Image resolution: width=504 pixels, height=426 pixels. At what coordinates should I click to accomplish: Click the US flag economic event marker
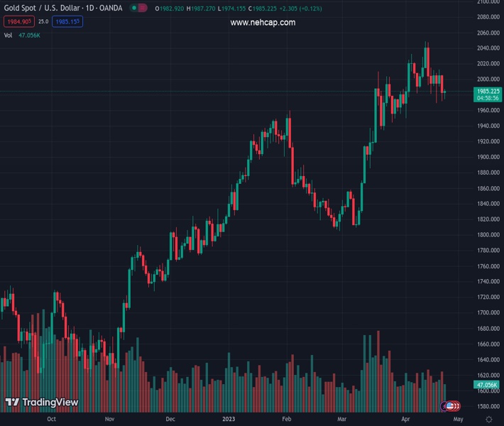[449, 406]
